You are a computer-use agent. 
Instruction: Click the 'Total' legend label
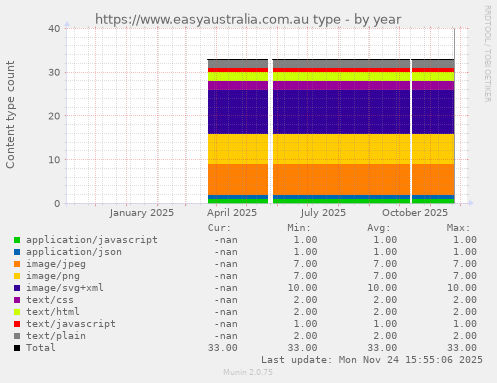pos(41,348)
